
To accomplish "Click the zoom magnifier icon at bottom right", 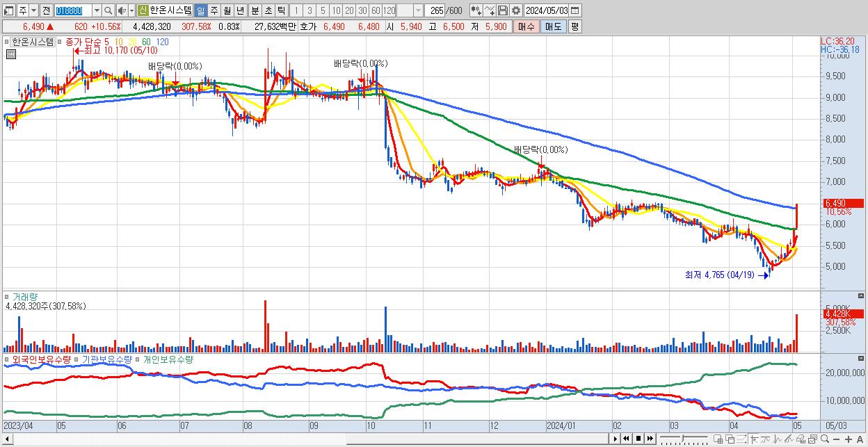I will pyautogui.click(x=825, y=439).
